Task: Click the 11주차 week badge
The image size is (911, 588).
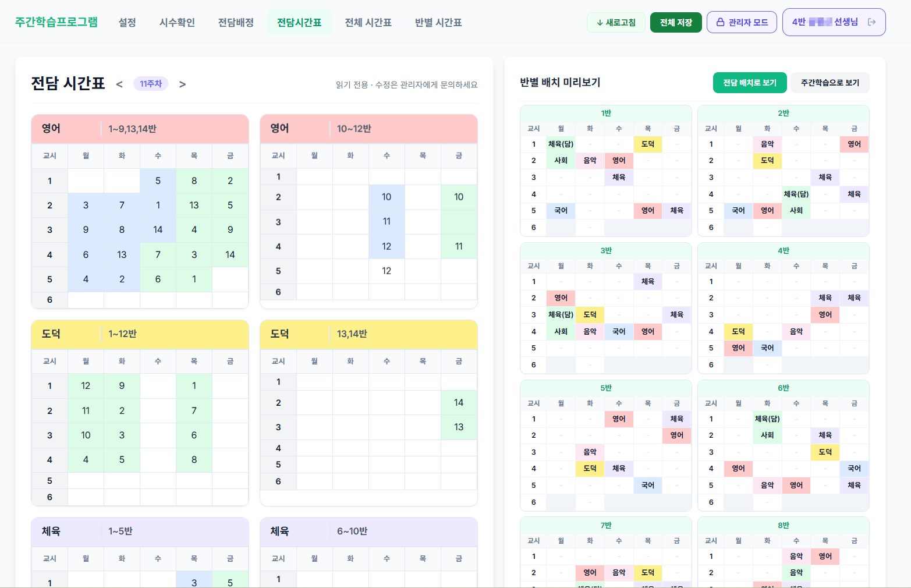Action: 151,84
